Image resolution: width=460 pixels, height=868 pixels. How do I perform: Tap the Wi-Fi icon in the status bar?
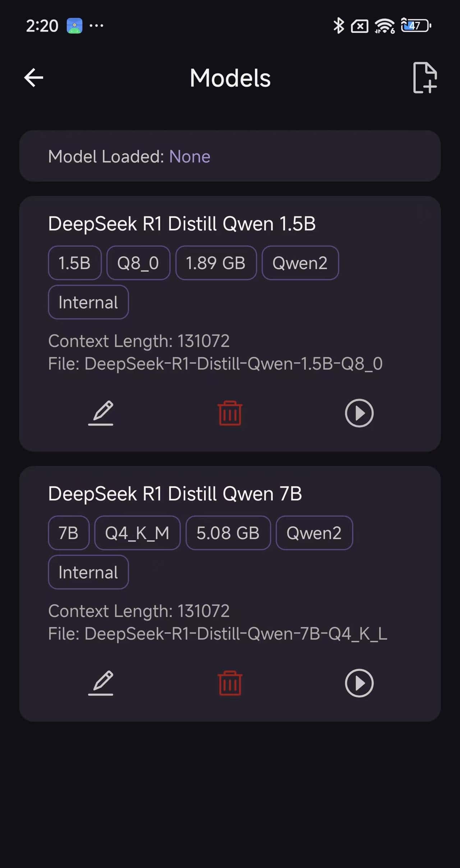[x=382, y=25]
